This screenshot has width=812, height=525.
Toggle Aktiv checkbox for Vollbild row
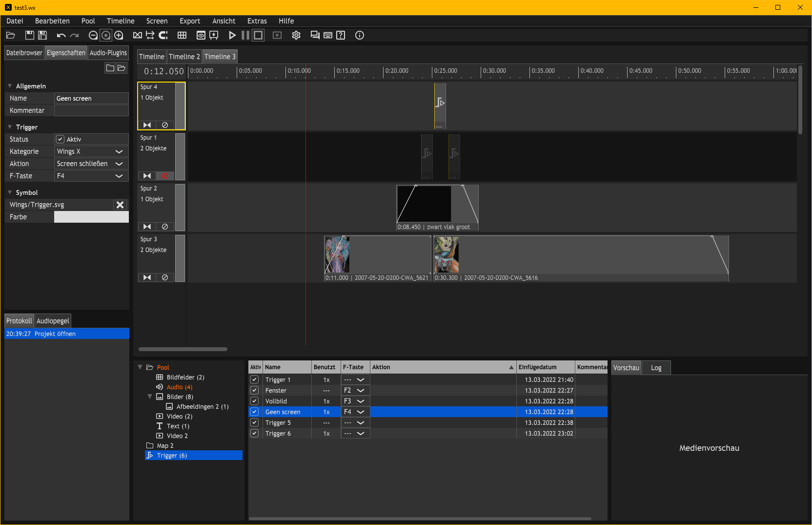coord(254,401)
